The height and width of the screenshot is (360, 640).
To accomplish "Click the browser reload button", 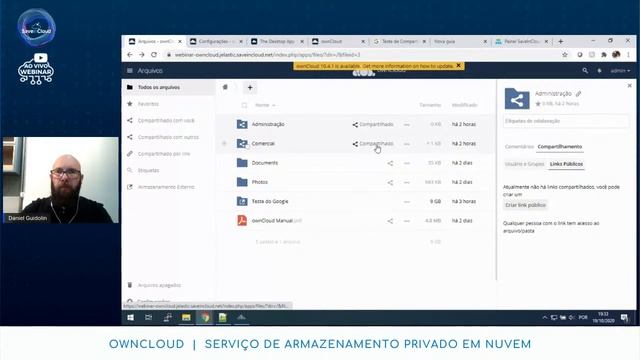I will (154, 55).
